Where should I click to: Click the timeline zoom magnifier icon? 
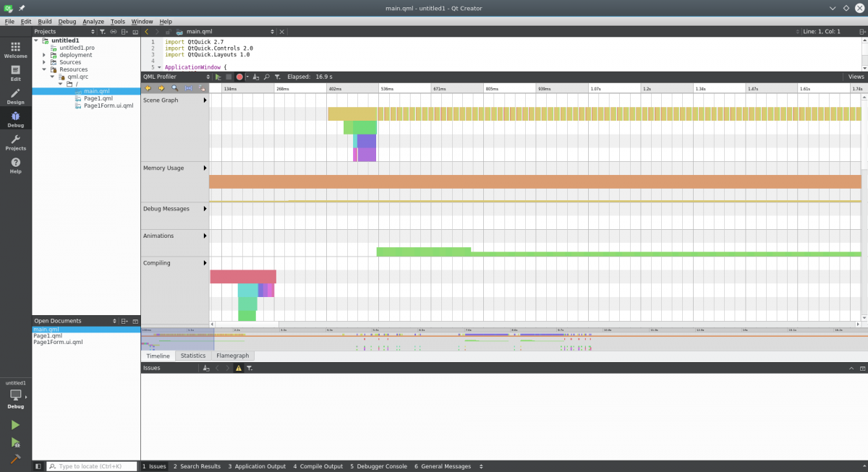[174, 88]
